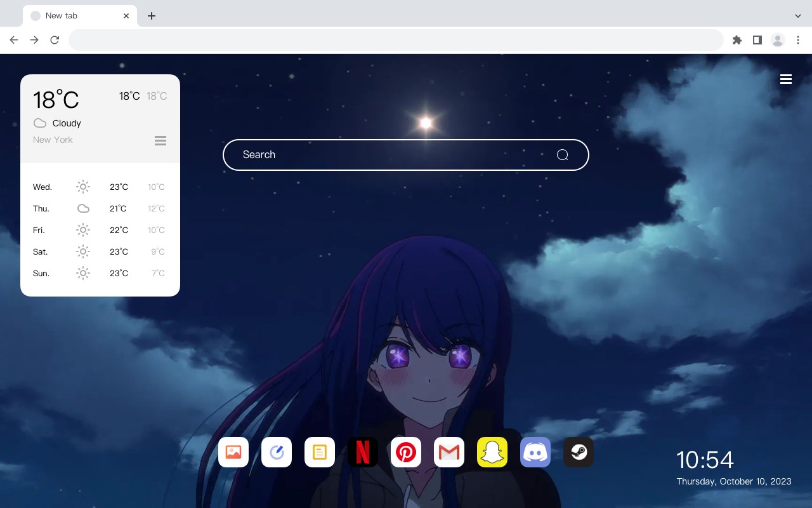Select the Fri. forecast row label
The image size is (812, 508).
tap(39, 231)
